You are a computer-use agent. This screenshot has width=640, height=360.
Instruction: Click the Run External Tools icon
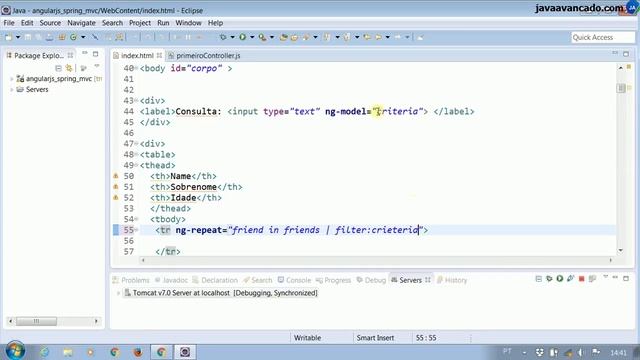(x=262, y=37)
